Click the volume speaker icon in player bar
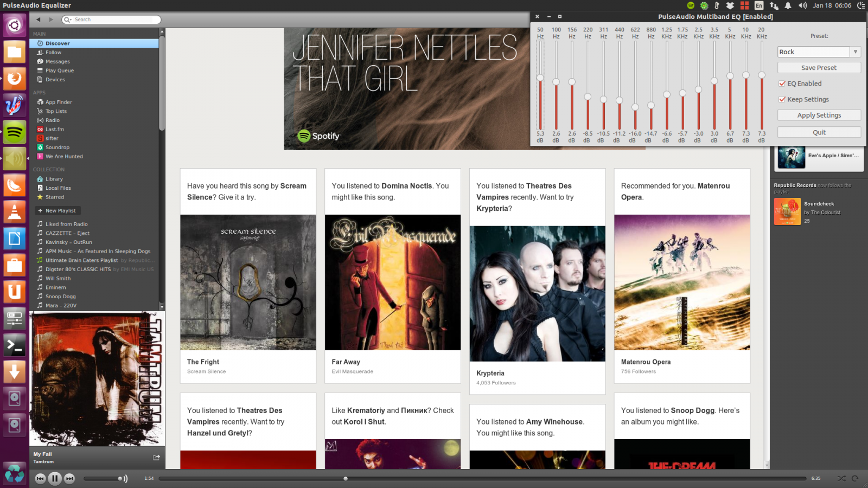Viewport: 868px width, 488px height. [125, 478]
